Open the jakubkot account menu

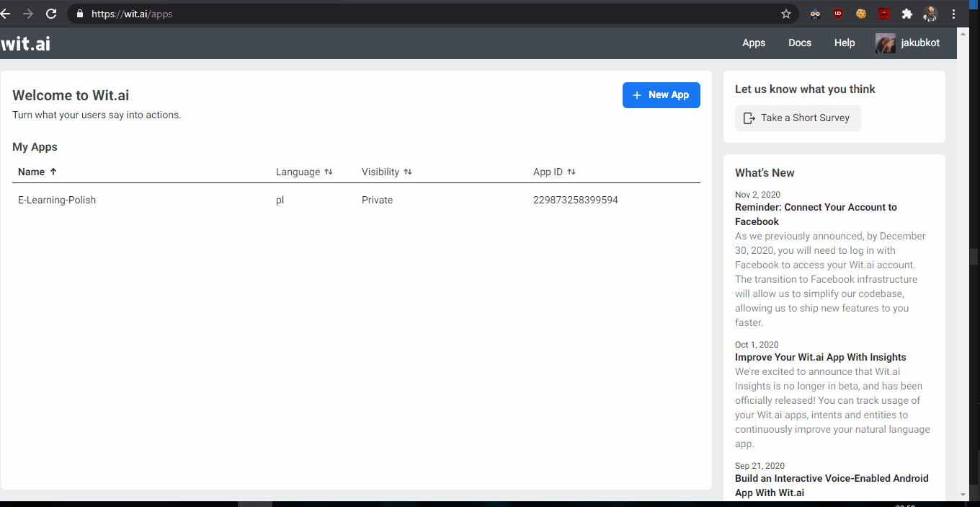click(x=908, y=43)
